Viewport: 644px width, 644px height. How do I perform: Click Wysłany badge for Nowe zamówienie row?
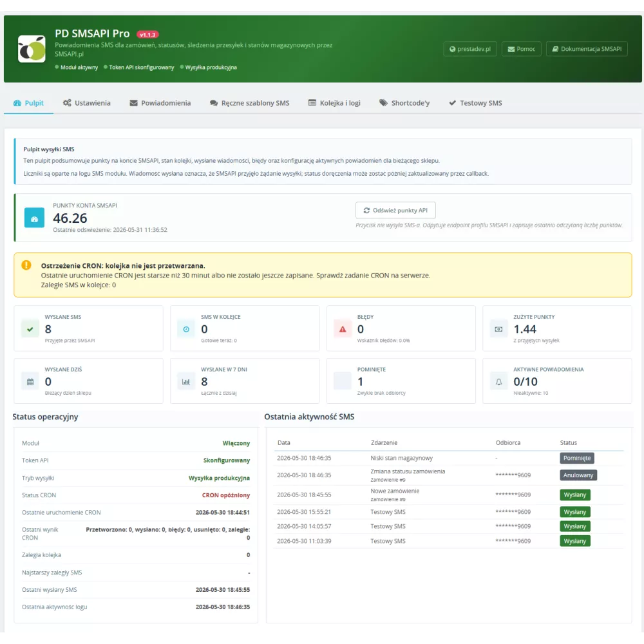click(x=575, y=495)
